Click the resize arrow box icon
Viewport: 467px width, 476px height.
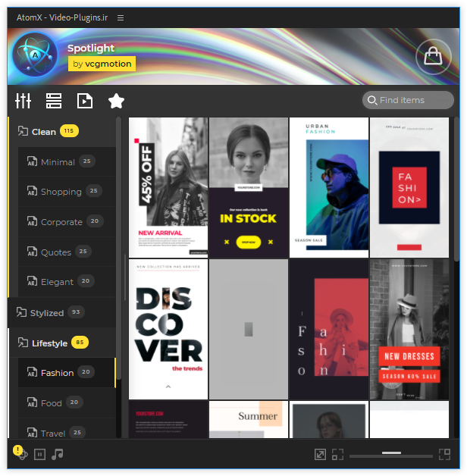point(320,455)
